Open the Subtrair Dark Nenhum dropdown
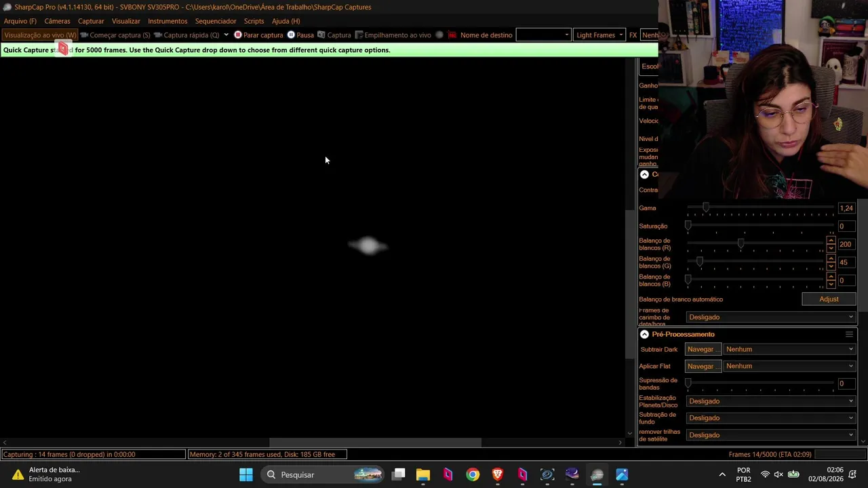 point(789,349)
